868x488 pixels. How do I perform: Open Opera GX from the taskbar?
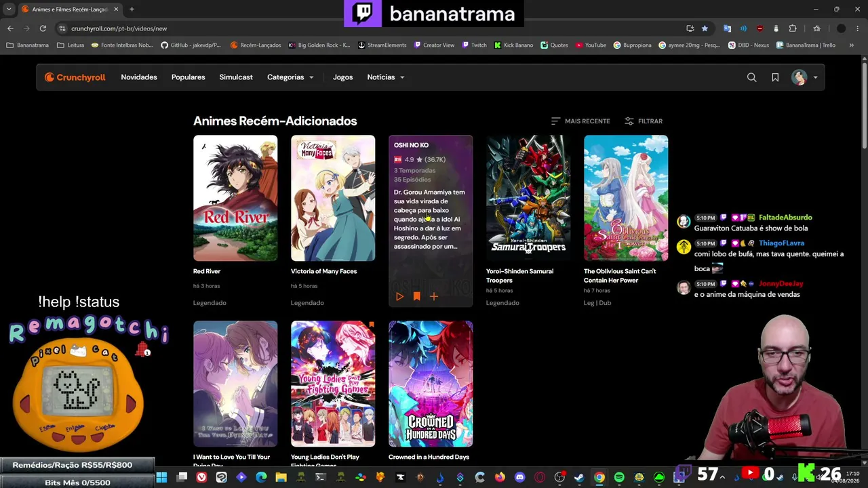point(540,477)
